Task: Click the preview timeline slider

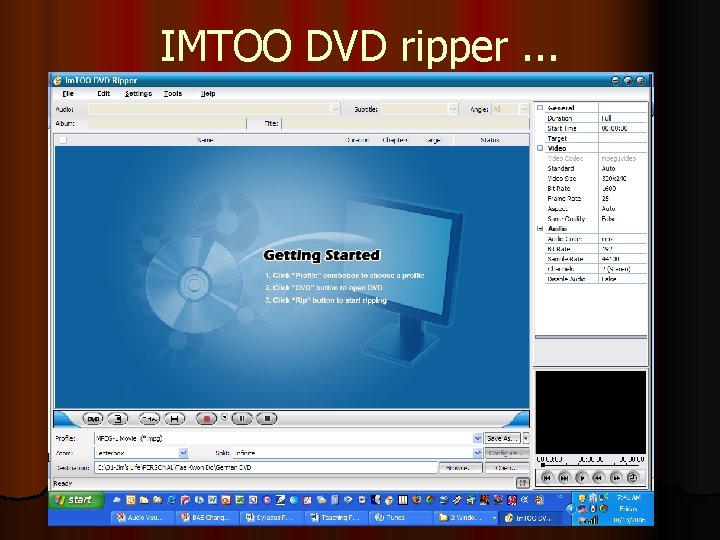Action: [591, 465]
